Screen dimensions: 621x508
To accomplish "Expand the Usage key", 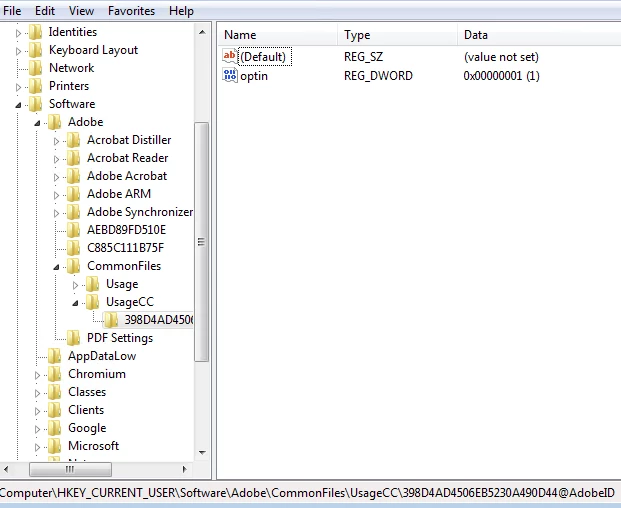I will click(75, 285).
